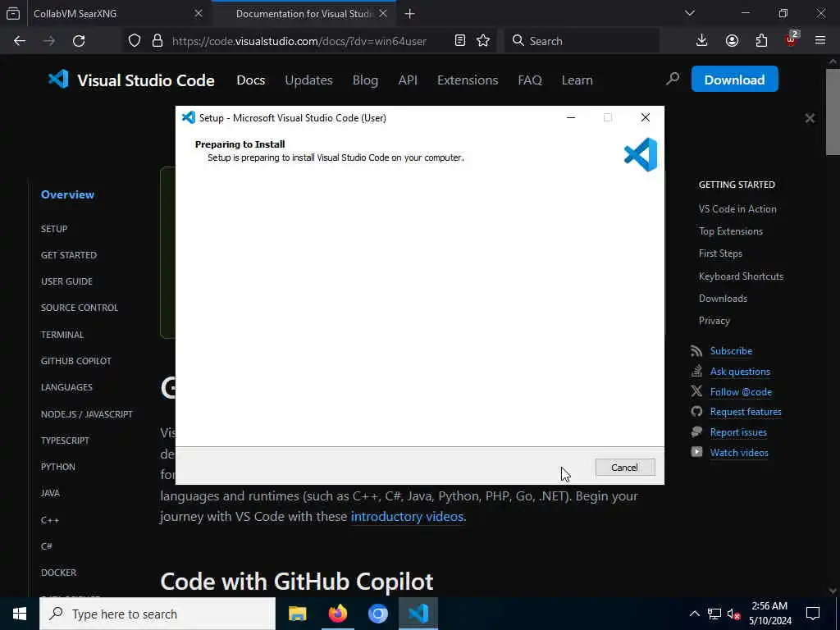Open the Request features link
This screenshot has height=630, width=840.
746,412
